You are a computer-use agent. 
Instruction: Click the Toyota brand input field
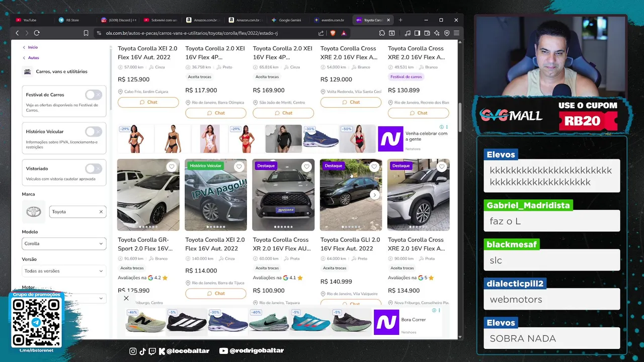[77, 212]
